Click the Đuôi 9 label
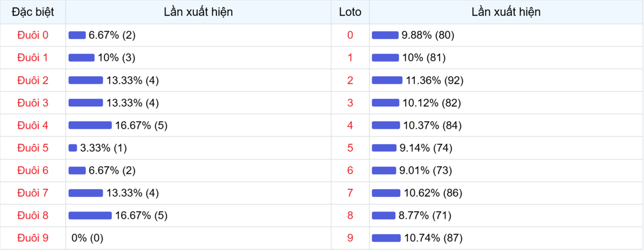The width and height of the screenshot is (644, 250). 33,238
